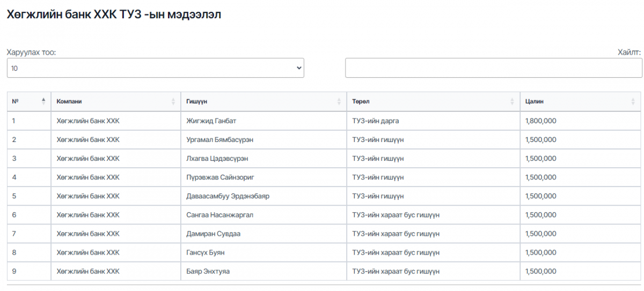Viewport: 644px width, 291px height.
Task: Select the Жигжид Ганбат row name
Action: click(211, 121)
